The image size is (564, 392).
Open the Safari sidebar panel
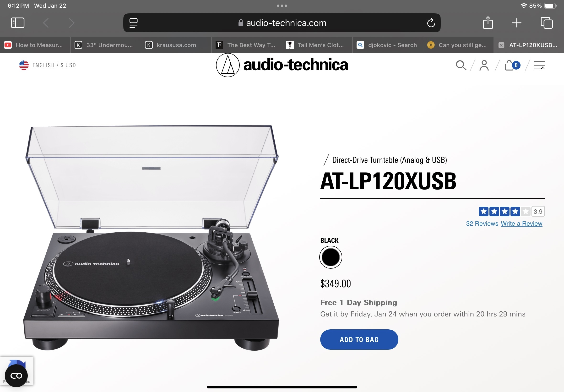[x=18, y=23]
